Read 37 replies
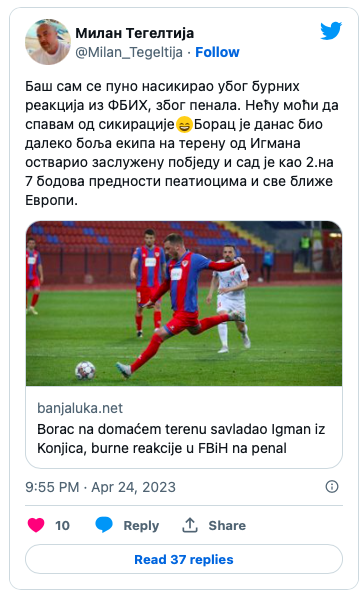Image resolution: width=362 pixels, height=591 pixels. pos(184,559)
